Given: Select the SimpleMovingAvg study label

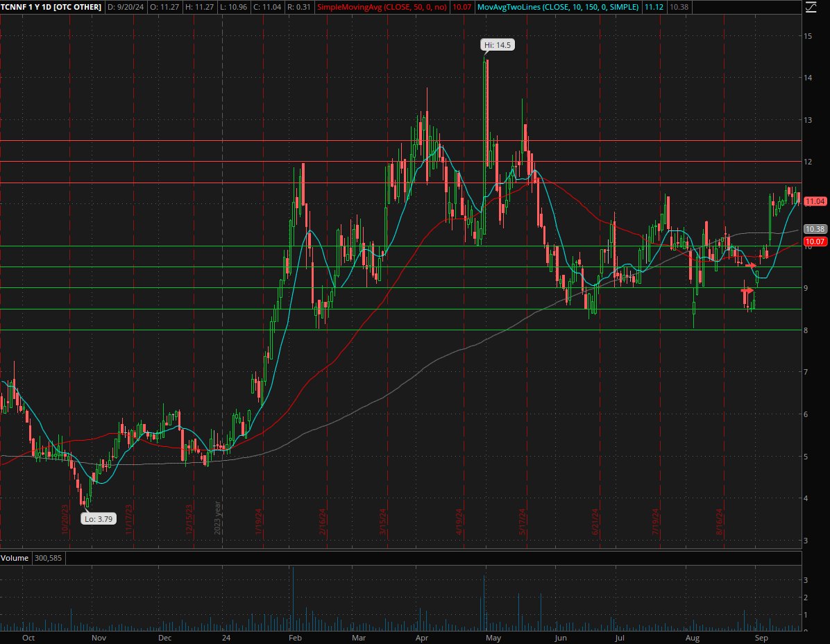Looking at the screenshot, I should click(382, 8).
